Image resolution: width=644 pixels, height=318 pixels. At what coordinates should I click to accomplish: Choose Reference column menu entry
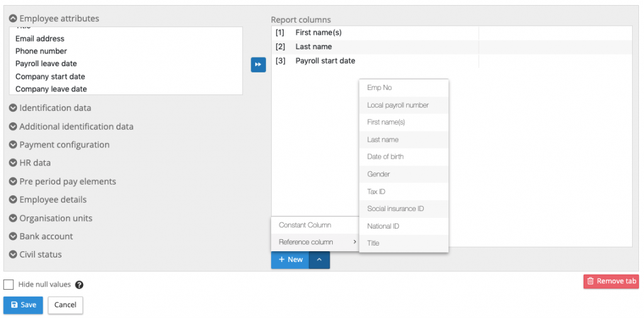306,242
